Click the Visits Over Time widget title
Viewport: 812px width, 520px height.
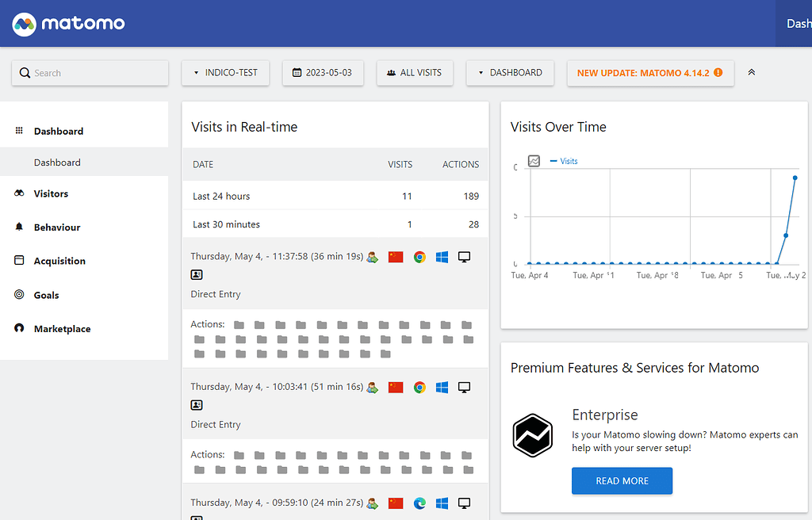[x=558, y=127]
